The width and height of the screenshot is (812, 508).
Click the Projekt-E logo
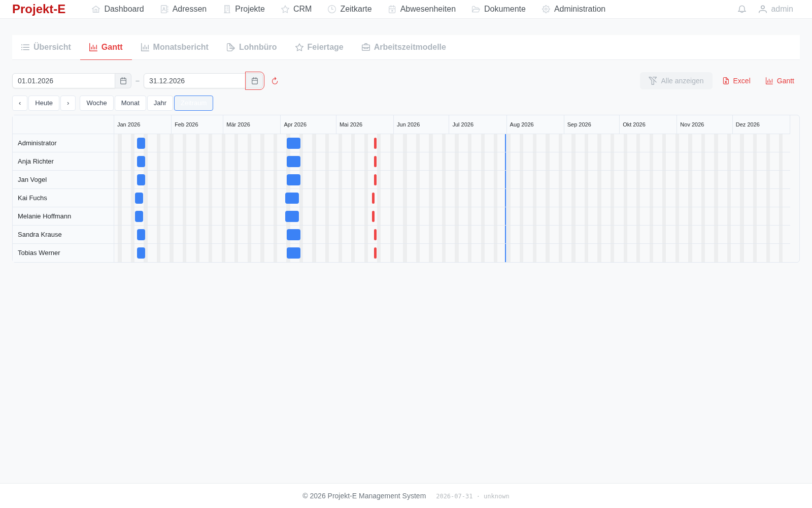39,9
